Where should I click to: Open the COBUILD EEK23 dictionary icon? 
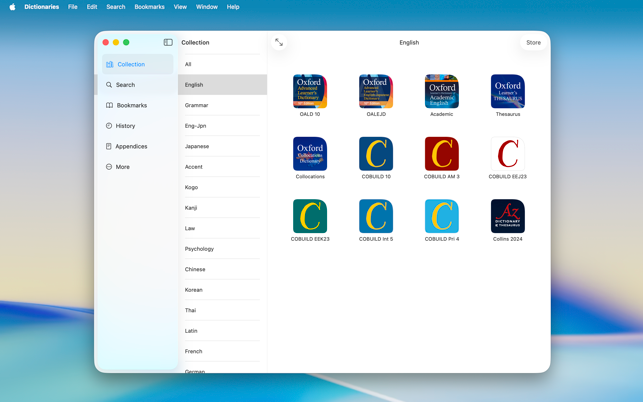(310, 216)
